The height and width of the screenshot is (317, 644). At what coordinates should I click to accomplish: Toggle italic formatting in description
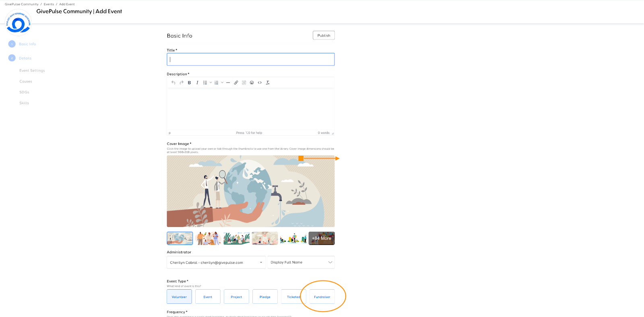click(x=197, y=82)
